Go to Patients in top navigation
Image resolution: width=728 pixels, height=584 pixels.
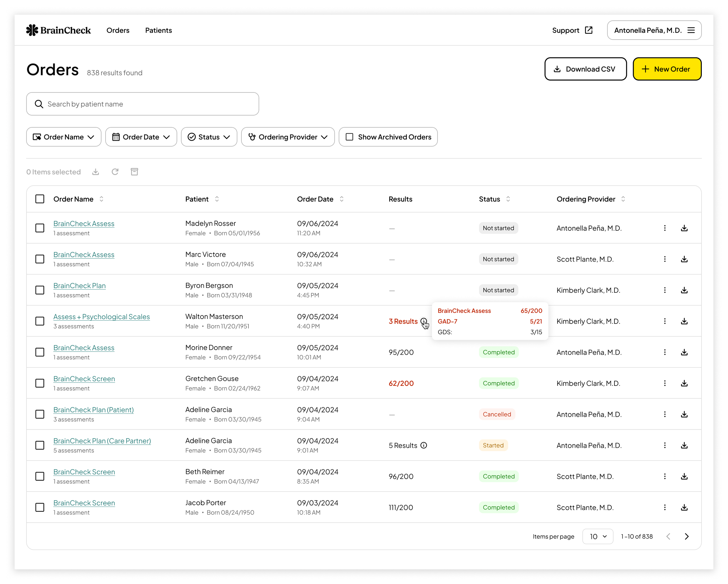[x=158, y=30]
